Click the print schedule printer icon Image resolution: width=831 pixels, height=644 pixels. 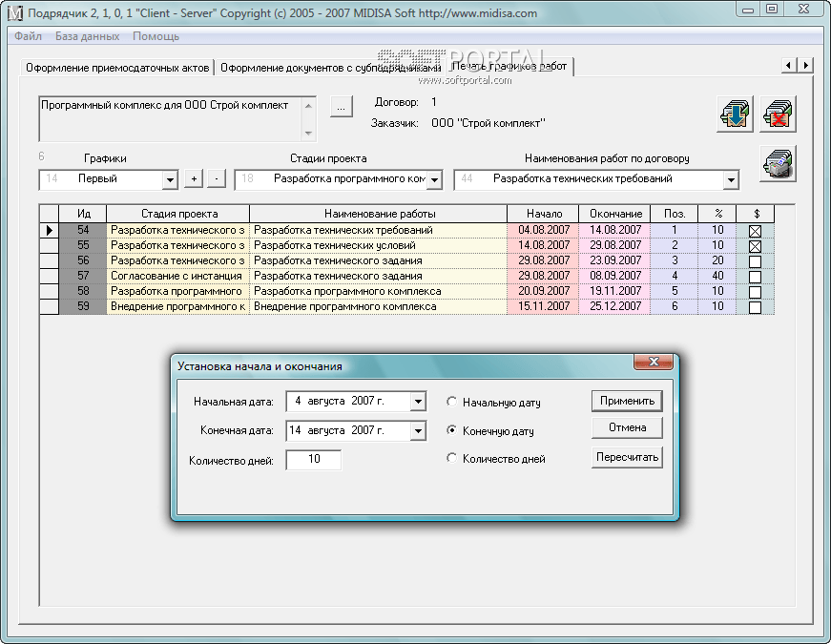pyautogui.click(x=778, y=164)
